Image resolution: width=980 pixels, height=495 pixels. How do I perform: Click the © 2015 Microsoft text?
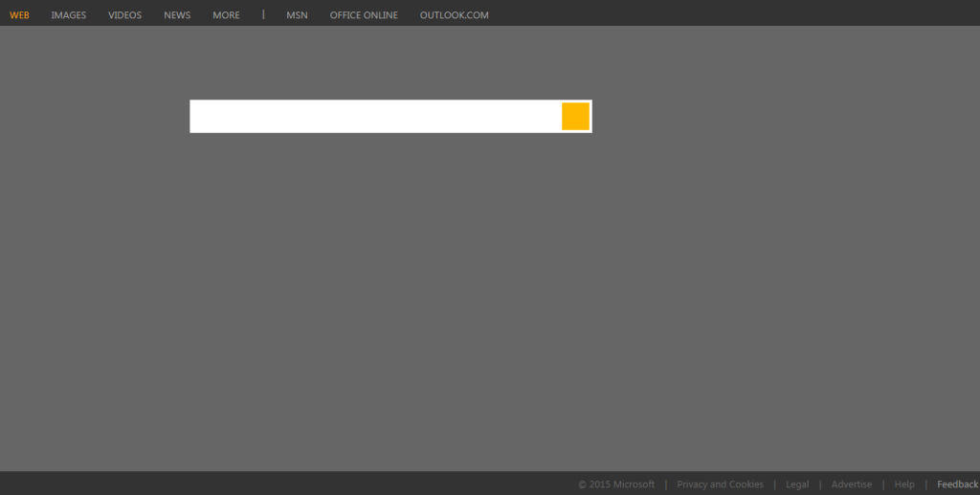coord(616,484)
